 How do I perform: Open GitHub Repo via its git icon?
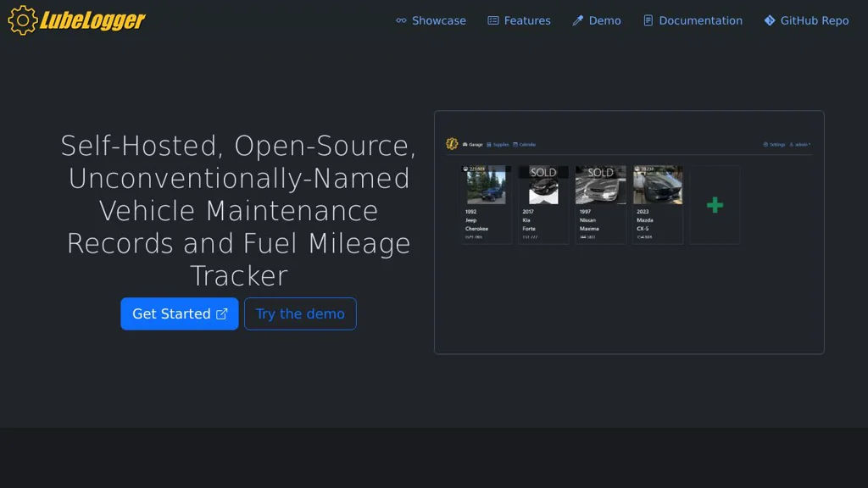point(770,20)
